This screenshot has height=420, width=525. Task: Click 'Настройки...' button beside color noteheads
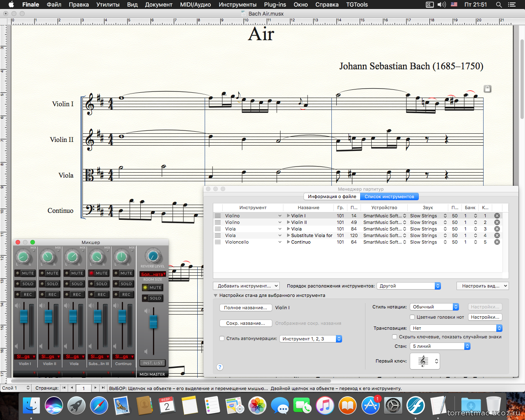[x=485, y=317]
